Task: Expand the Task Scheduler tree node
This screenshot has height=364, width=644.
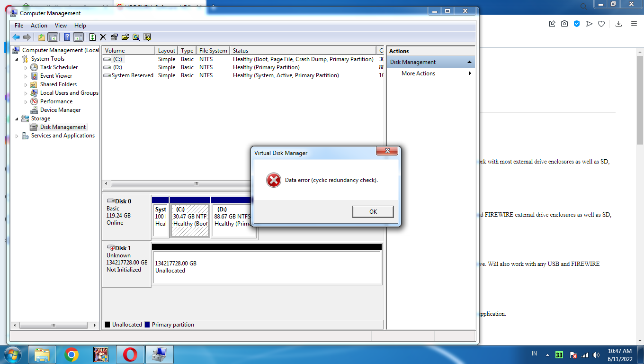Action: point(26,67)
